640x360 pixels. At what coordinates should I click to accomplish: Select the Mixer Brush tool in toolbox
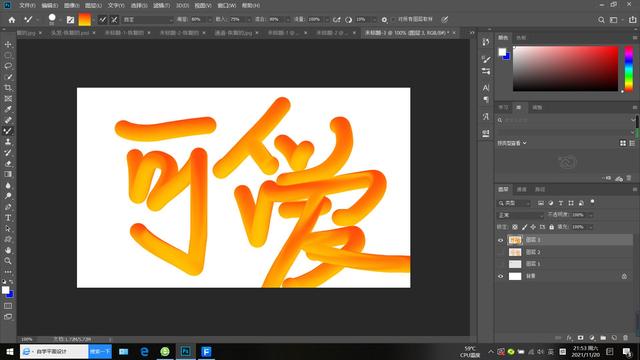(8, 131)
